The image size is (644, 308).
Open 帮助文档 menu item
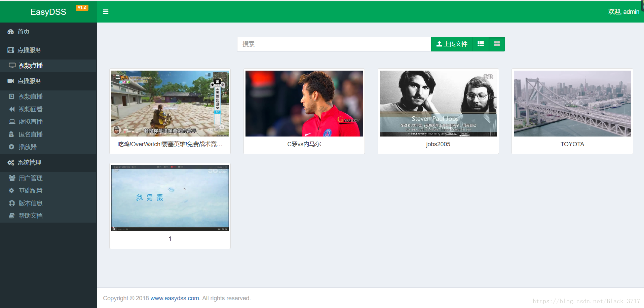click(x=48, y=216)
